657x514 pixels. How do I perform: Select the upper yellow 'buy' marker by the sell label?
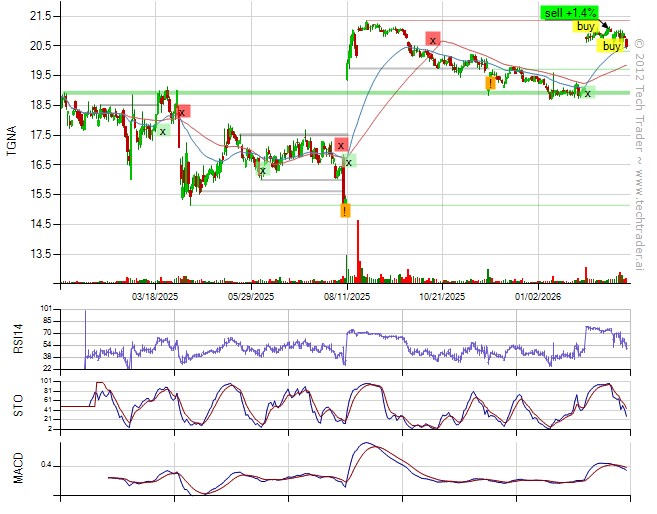tap(585, 26)
